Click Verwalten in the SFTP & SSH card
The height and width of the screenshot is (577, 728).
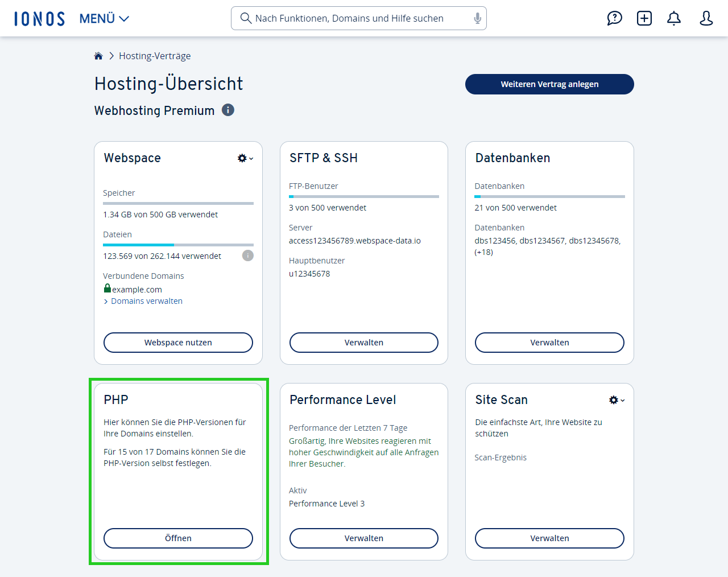coord(364,343)
